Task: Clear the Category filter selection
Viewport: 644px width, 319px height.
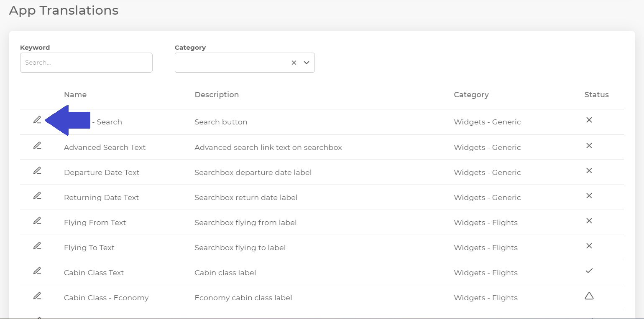Action: click(x=294, y=63)
